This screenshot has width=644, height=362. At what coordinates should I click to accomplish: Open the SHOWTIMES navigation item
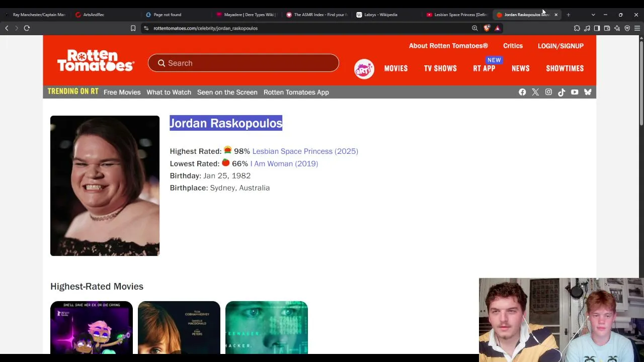565,68
